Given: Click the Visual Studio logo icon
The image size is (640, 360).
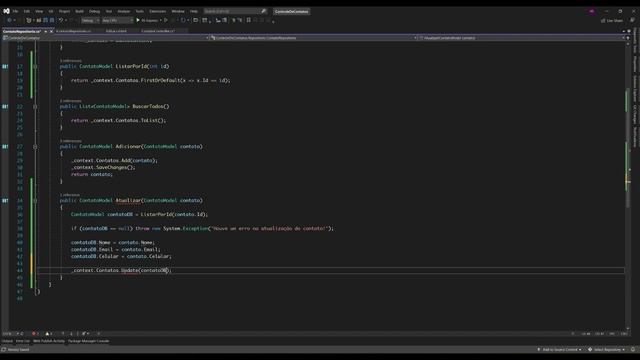Looking at the screenshot, I should coord(6,11).
